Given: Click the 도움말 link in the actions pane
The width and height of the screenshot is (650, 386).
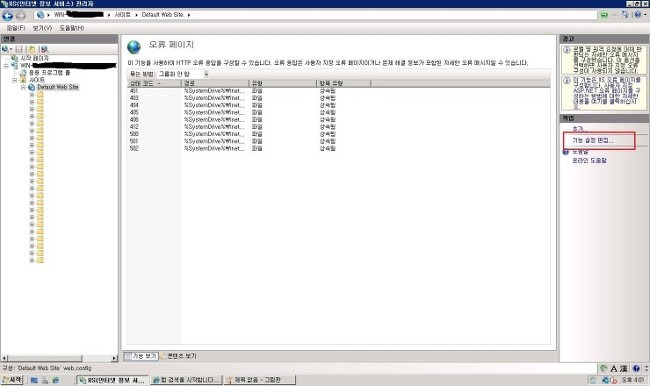Looking at the screenshot, I should (580, 152).
